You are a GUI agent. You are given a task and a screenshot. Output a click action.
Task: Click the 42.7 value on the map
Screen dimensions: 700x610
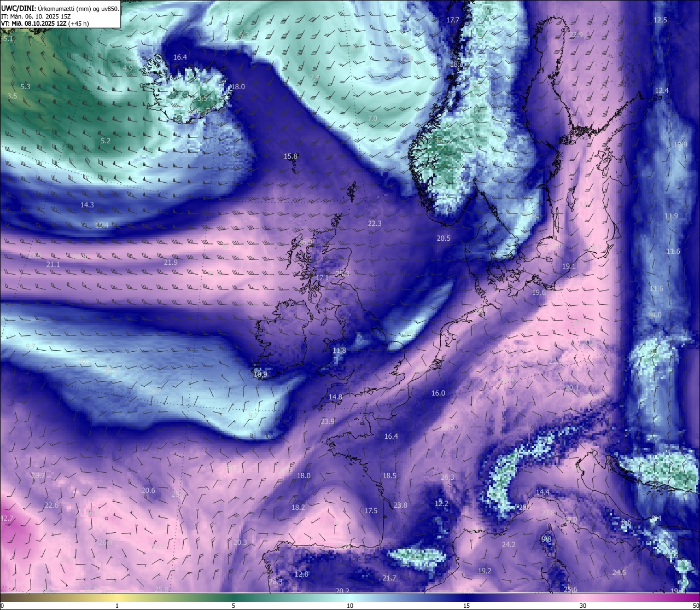click(7, 519)
